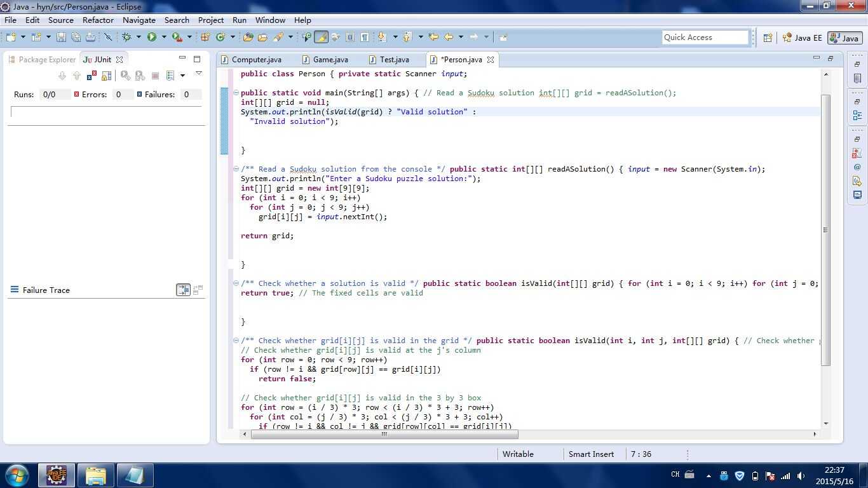Click the New Java Package icon
Image resolution: width=868 pixels, height=488 pixels.
[x=205, y=37]
